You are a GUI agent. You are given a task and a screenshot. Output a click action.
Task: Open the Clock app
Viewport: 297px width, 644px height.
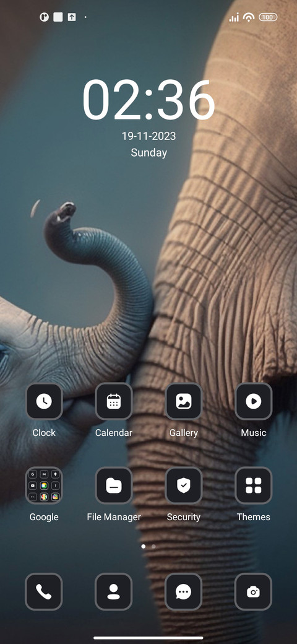coord(44,401)
